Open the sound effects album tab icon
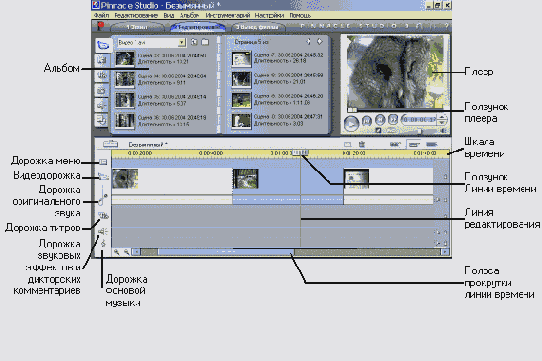The height and width of the screenshot is (361, 542). point(102,105)
